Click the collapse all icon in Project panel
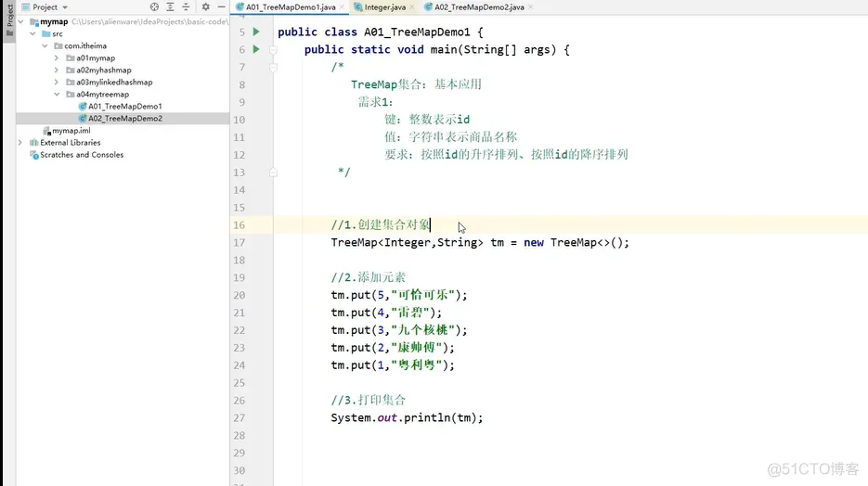Screen dimensions: 868x486 pos(186,6)
